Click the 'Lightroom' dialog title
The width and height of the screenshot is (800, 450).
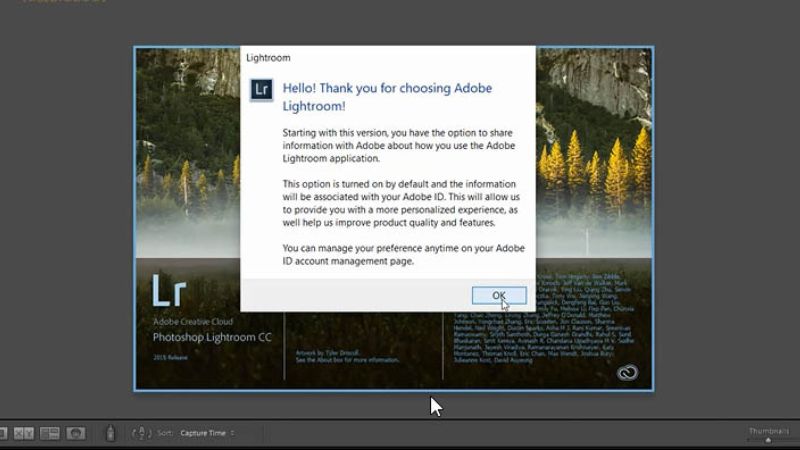pos(268,58)
